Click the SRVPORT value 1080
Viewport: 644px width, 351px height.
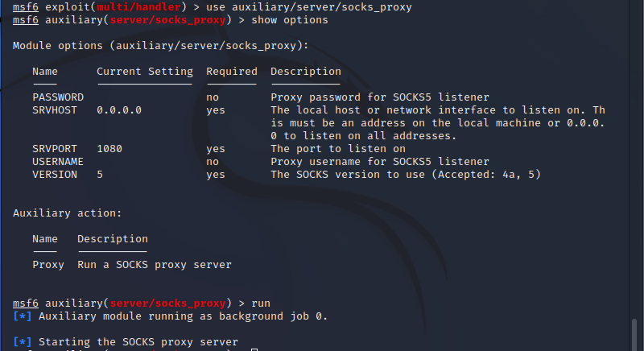109,149
